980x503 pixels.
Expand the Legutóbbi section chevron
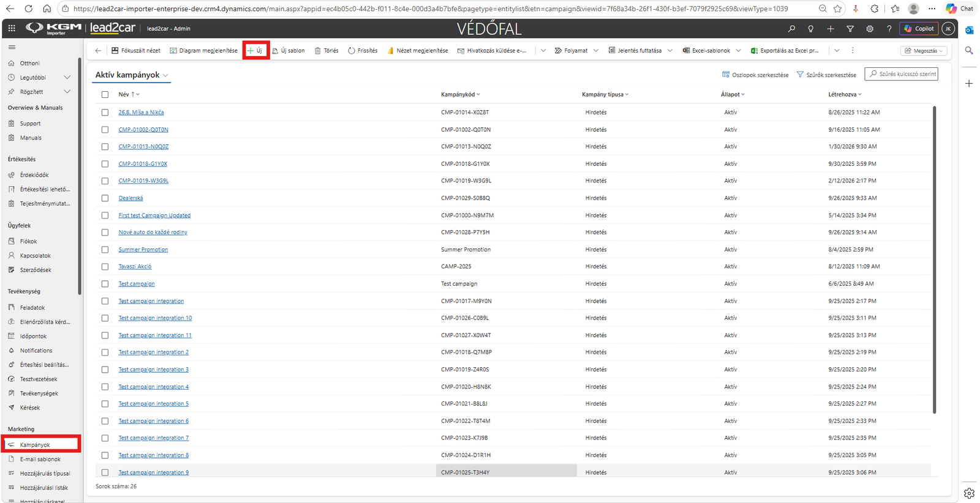pyautogui.click(x=67, y=78)
